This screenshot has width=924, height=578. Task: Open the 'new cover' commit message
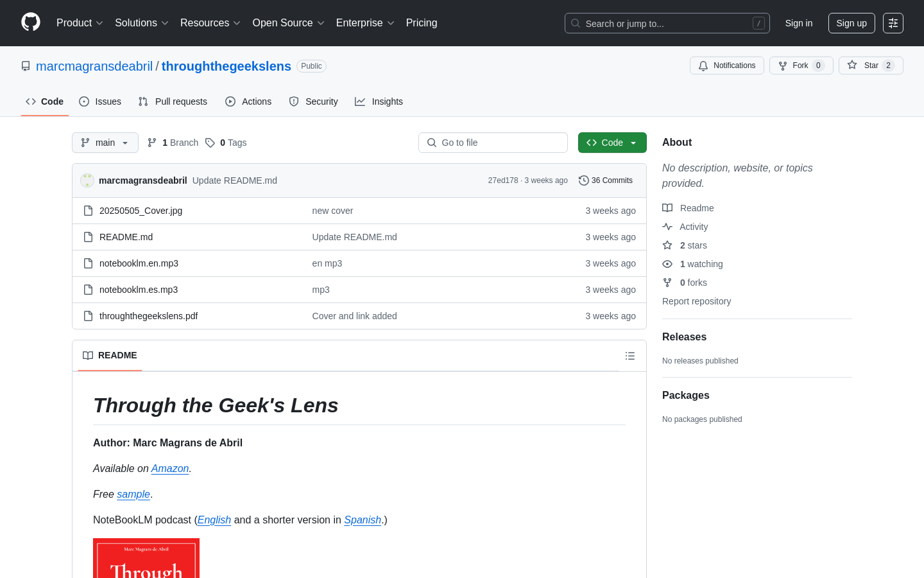(332, 211)
